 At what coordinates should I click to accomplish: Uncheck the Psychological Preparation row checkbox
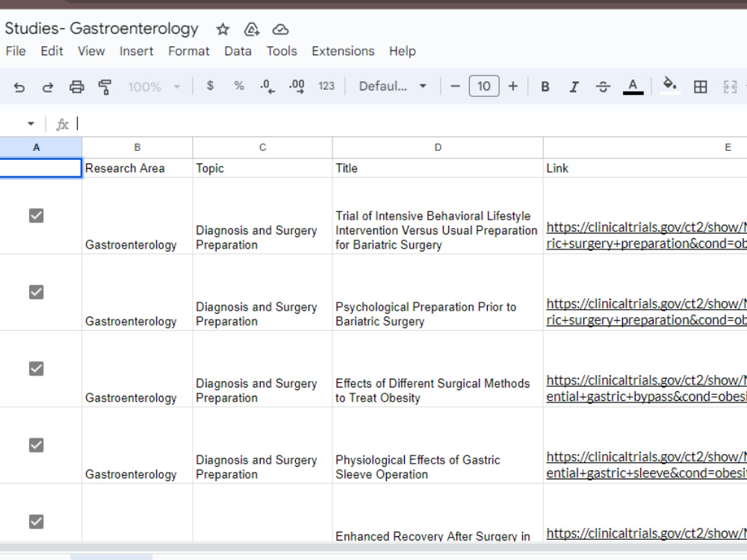coord(36,292)
